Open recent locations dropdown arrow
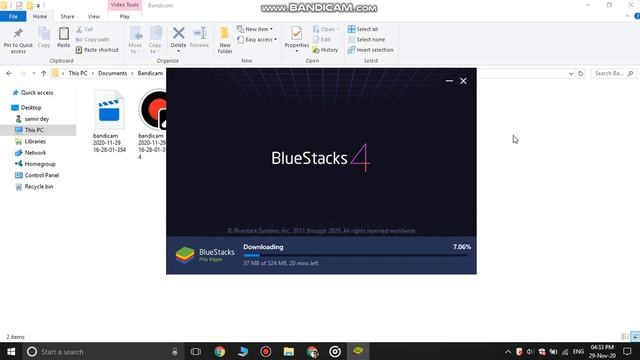Image resolution: width=640 pixels, height=360 pixels. coord(33,73)
